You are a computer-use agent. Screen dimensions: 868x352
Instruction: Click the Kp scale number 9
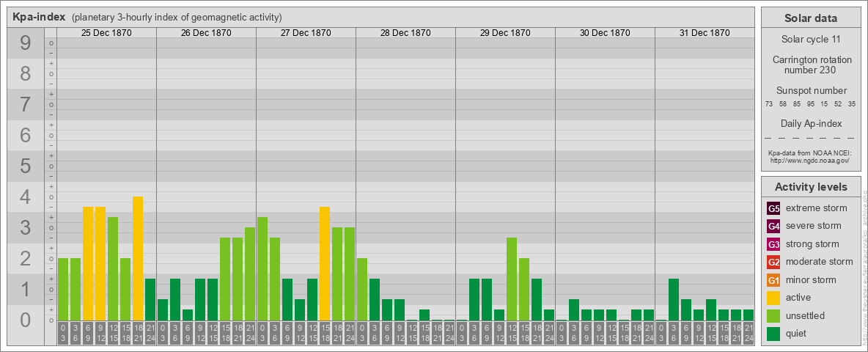[x=25, y=43]
